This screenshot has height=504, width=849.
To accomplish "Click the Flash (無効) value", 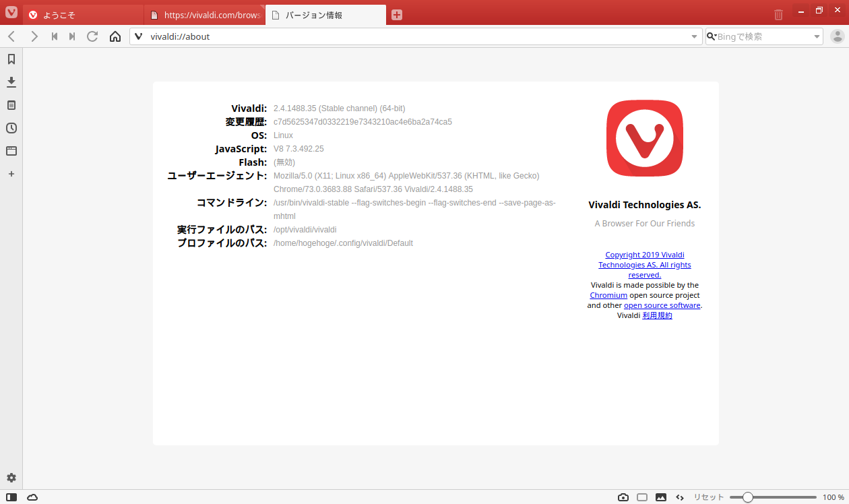I will coord(284,162).
